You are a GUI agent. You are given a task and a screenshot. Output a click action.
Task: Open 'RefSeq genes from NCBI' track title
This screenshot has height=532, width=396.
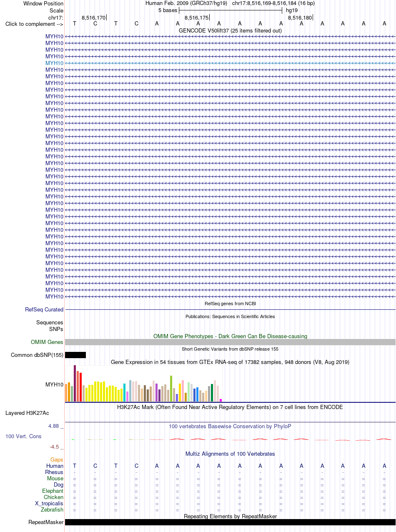click(230, 304)
